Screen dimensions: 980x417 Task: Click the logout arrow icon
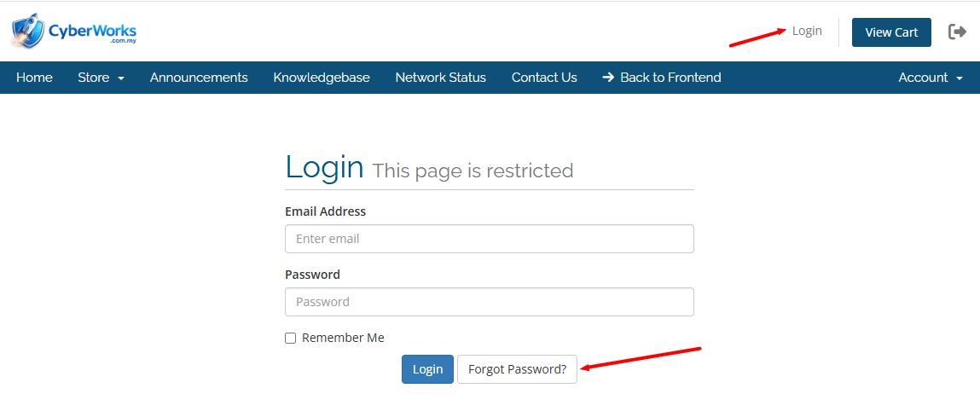click(957, 32)
